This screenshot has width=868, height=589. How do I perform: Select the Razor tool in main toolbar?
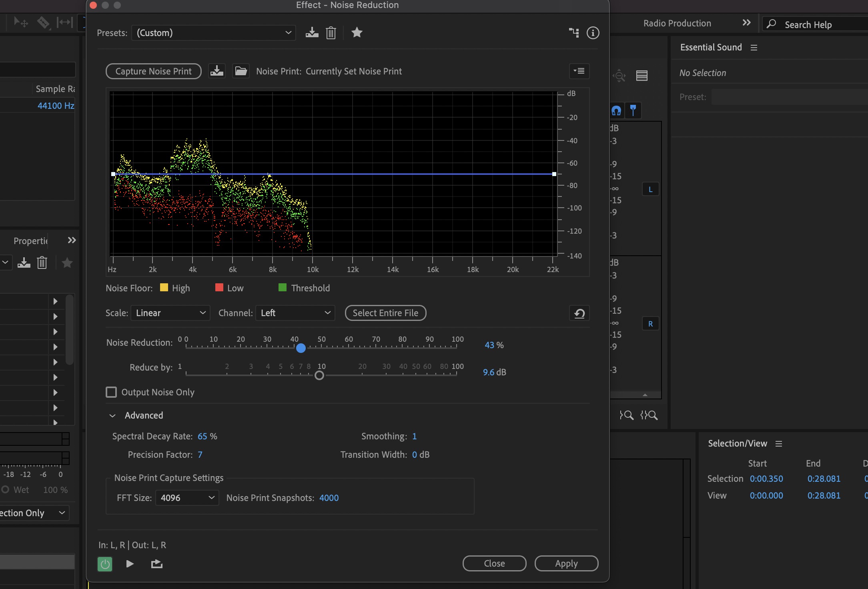43,22
